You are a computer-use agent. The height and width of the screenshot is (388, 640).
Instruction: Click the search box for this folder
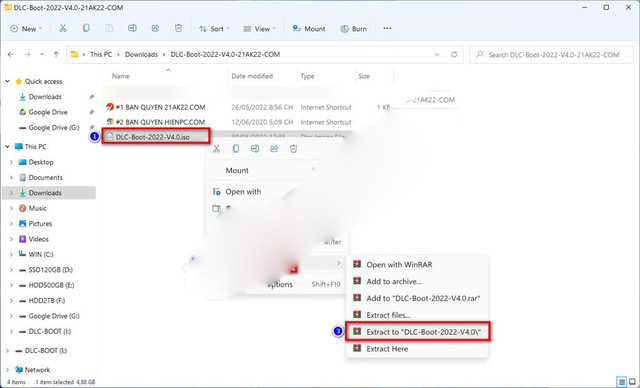551,55
